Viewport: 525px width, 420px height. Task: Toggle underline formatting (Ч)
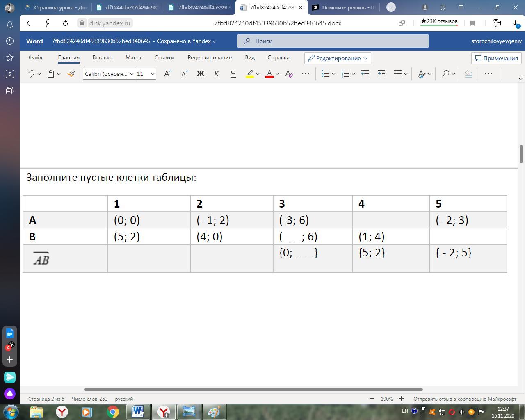click(x=233, y=74)
